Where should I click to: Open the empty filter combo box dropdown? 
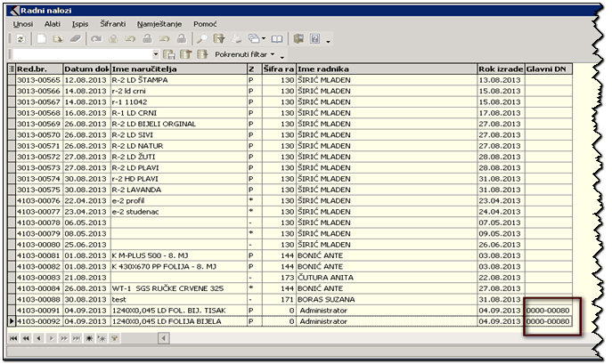click(156, 55)
